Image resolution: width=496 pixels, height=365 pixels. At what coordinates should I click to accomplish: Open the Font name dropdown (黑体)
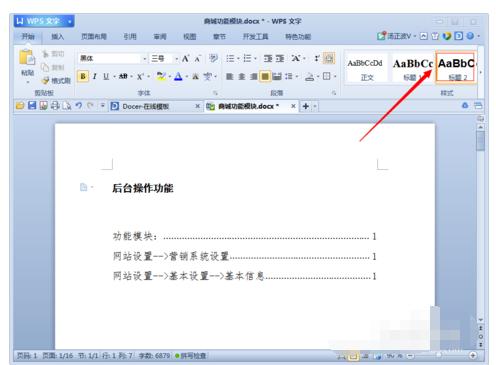pyautogui.click(x=144, y=59)
